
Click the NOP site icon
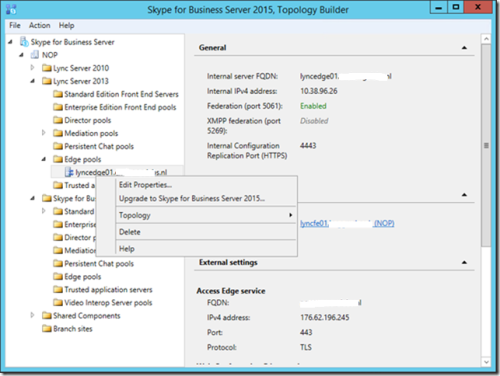[x=35, y=55]
